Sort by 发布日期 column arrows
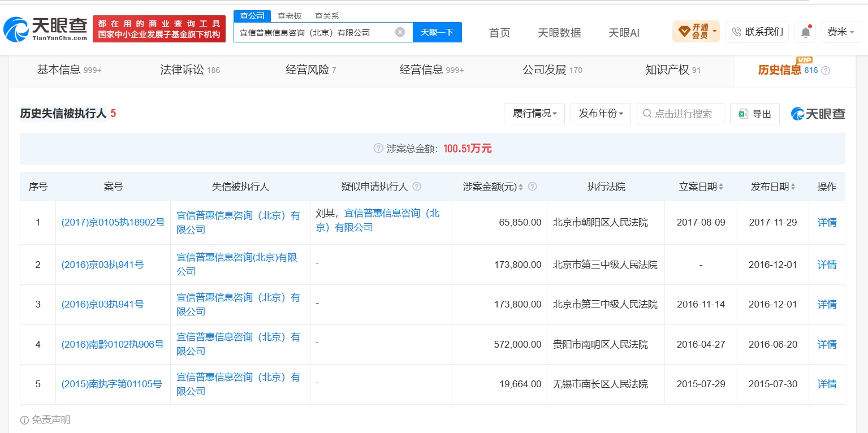This screenshot has height=433, width=868. (x=793, y=187)
